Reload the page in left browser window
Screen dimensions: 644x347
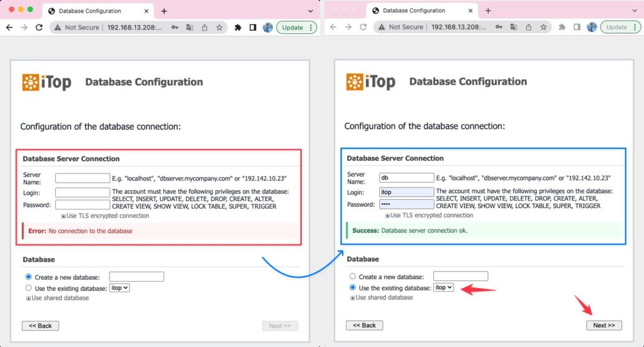[x=39, y=28]
